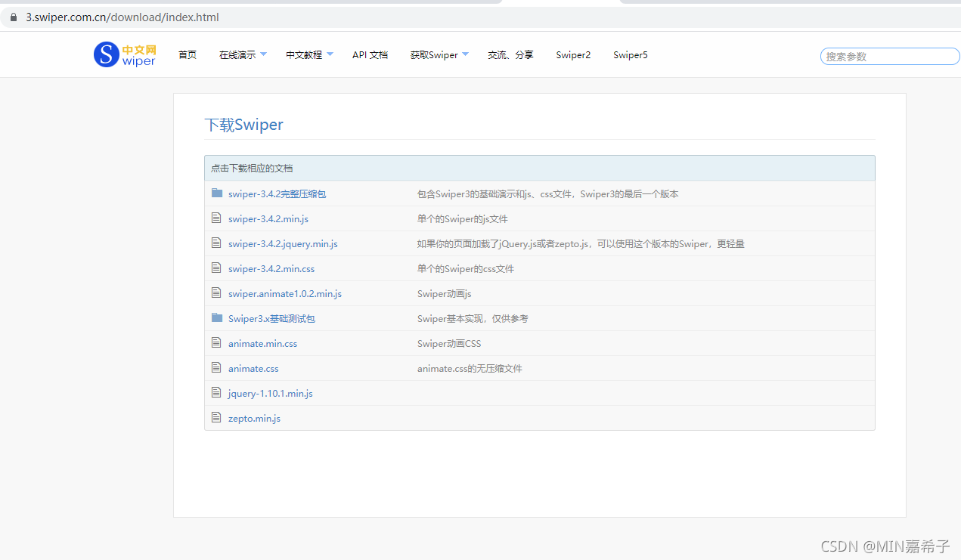Screen dimensions: 961x560
Task: Click the lock icon in address bar
Action: [x=13, y=17]
